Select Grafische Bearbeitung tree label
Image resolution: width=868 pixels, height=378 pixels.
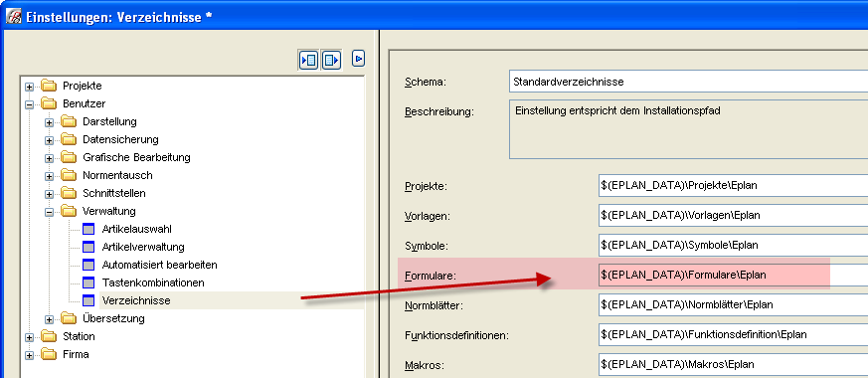coord(137,157)
